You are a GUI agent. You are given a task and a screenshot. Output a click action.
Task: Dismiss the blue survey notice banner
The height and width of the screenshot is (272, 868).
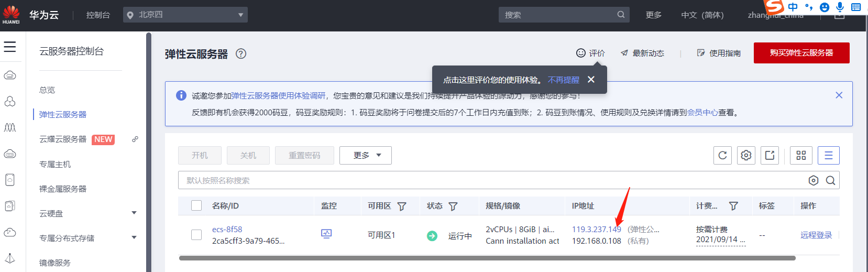point(839,95)
